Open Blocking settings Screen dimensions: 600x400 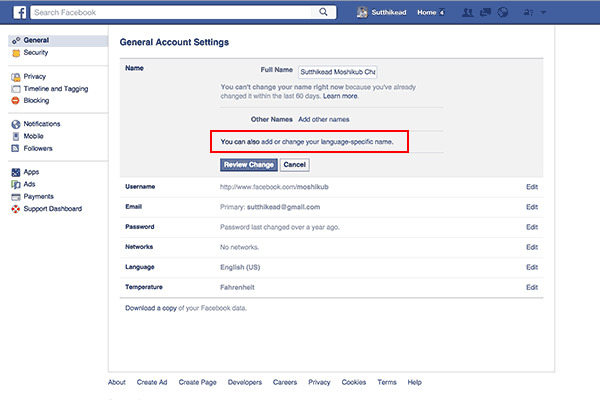(x=36, y=100)
